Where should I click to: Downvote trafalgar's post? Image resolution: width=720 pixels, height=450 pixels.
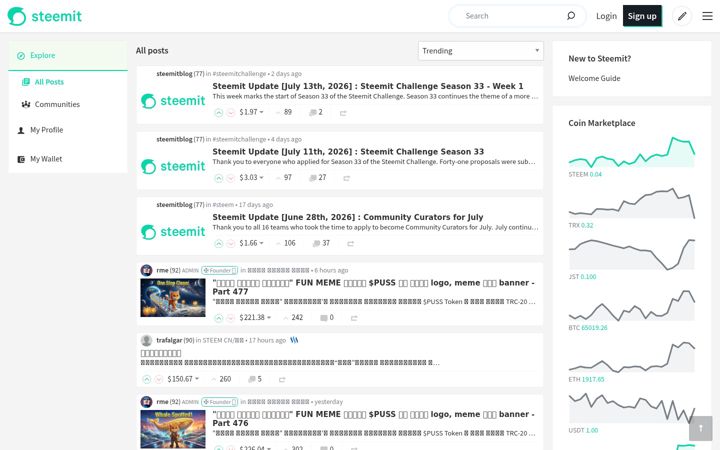point(159,379)
